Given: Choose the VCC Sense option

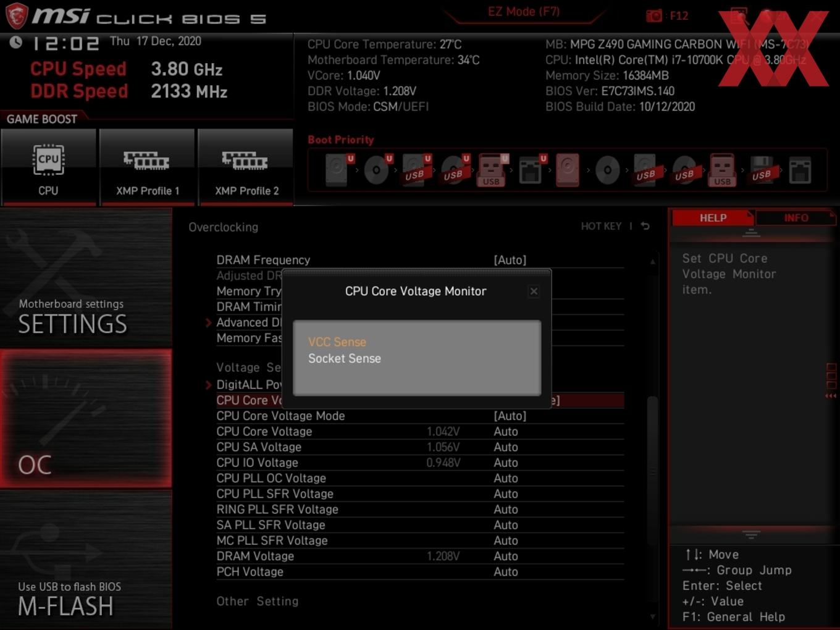Looking at the screenshot, I should 337,342.
